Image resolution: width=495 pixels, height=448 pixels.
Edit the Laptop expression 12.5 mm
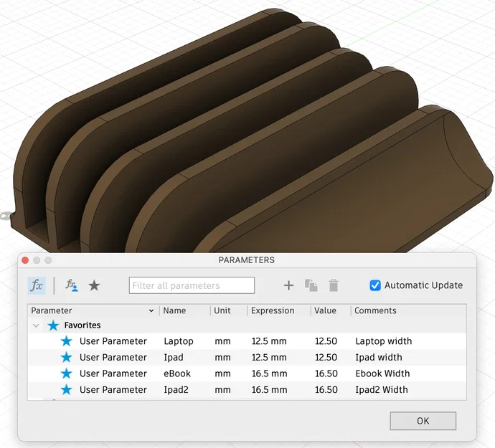point(269,341)
